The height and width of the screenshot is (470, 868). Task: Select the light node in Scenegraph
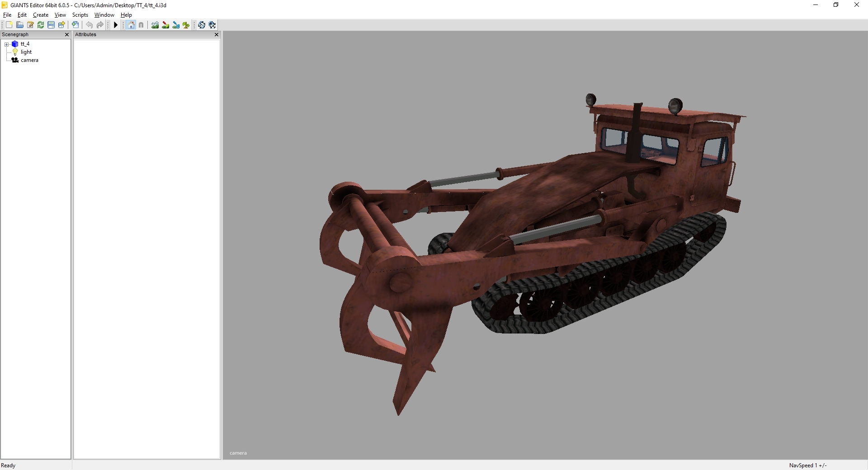coord(26,52)
